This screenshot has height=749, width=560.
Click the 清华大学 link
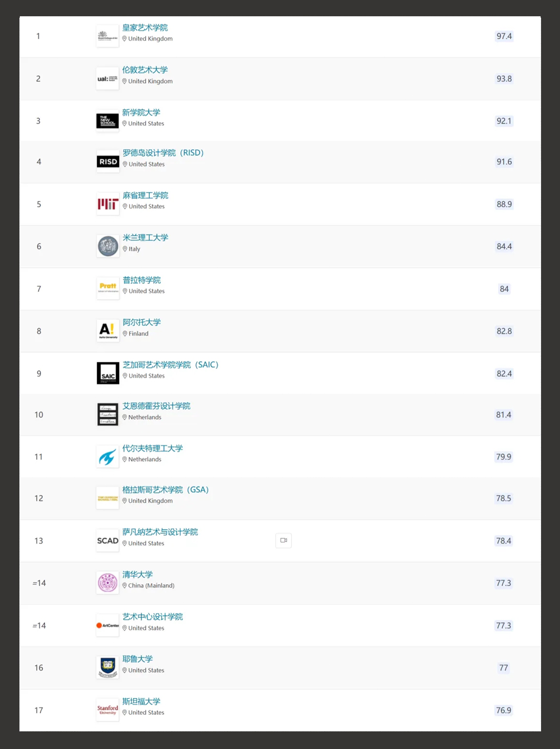coord(138,574)
